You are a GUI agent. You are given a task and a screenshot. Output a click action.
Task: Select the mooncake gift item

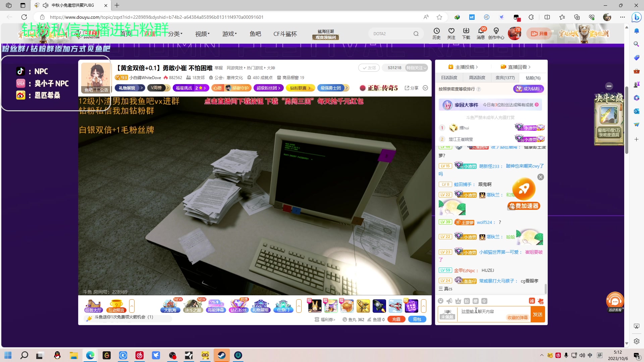[347, 306]
